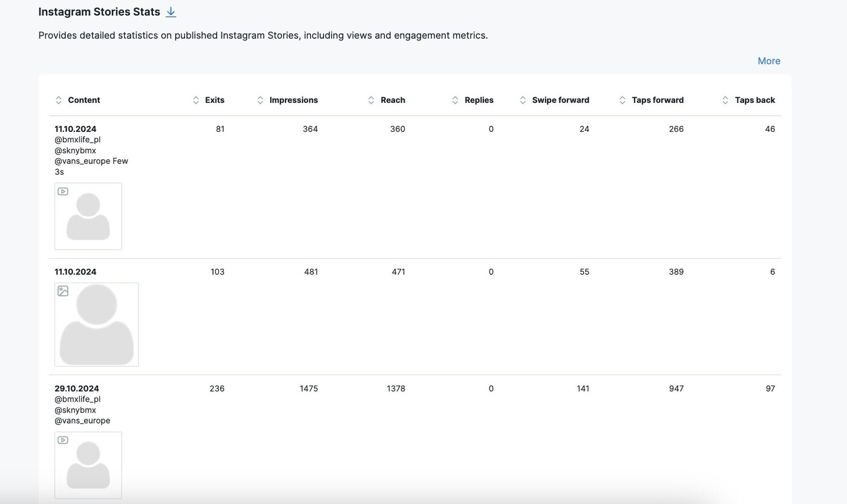Select Impressions value 481
Screen dimensions: 847x504
coord(311,272)
